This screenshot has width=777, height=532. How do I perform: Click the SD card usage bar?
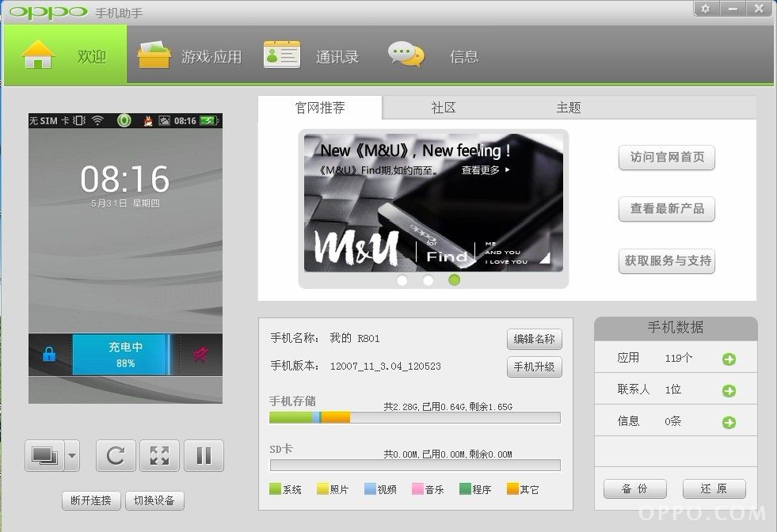tap(415, 465)
